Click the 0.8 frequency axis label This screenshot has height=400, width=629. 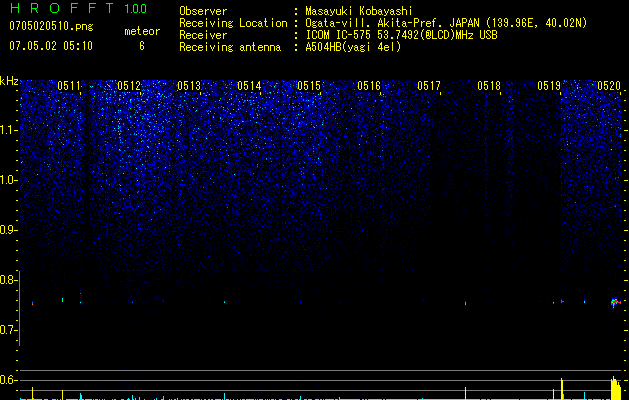click(8, 280)
